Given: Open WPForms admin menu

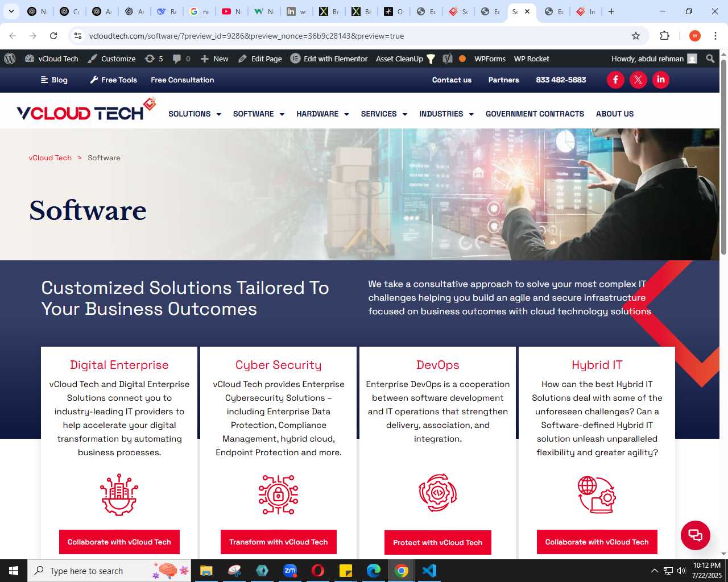Looking at the screenshot, I should pos(490,59).
